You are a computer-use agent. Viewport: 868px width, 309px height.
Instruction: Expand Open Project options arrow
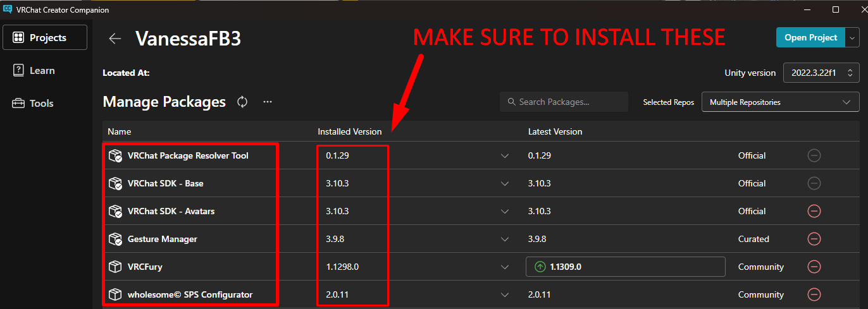852,37
